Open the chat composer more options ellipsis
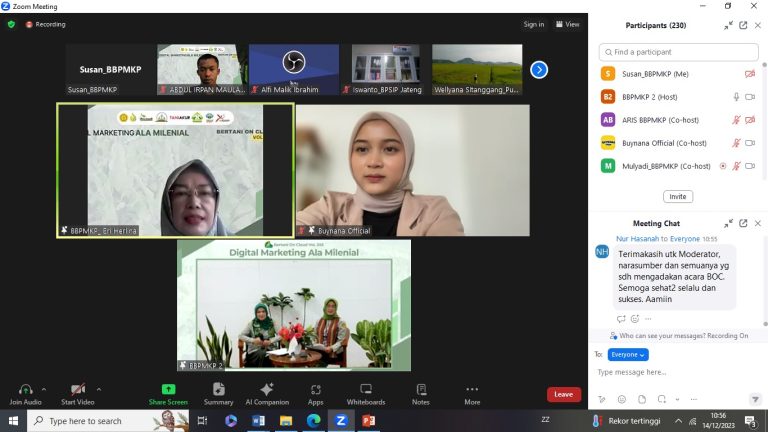768x432 pixels. coord(694,400)
